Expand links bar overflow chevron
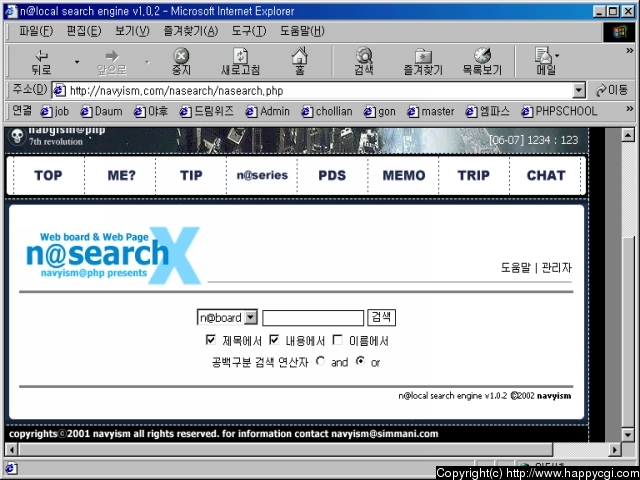This screenshot has height=480, width=640. coord(630,109)
